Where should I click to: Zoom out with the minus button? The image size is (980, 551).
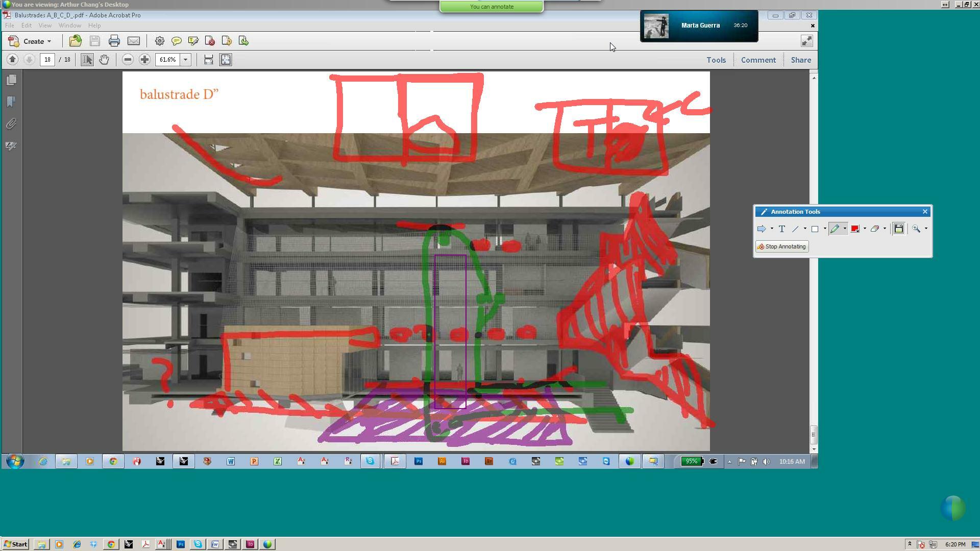128,60
